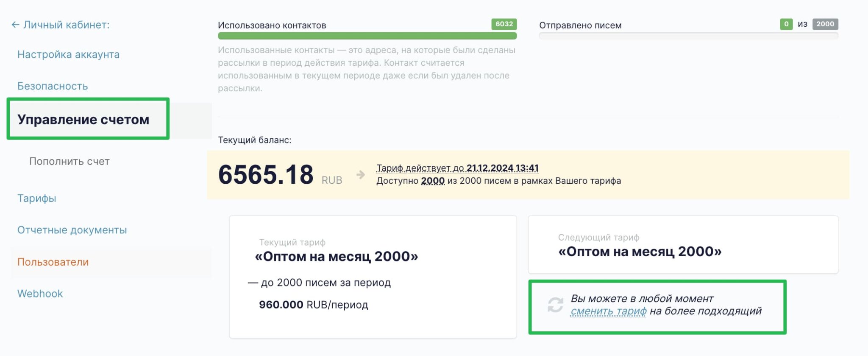Open Пополнить счет sub-item
The image size is (868, 356).
(70, 161)
